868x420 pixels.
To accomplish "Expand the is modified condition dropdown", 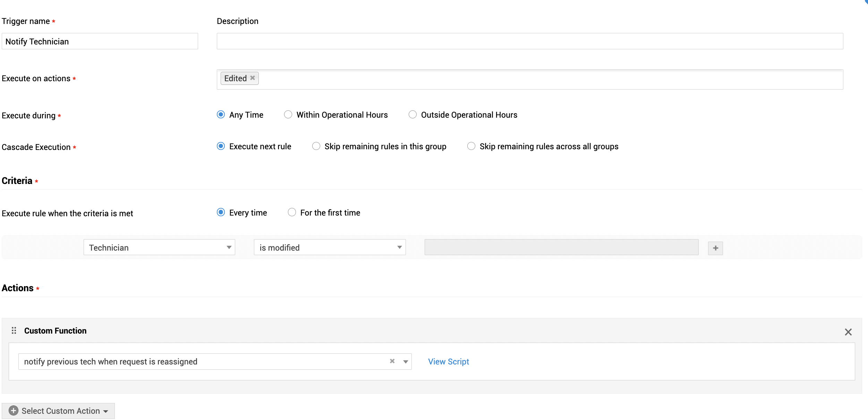I will tap(330, 247).
